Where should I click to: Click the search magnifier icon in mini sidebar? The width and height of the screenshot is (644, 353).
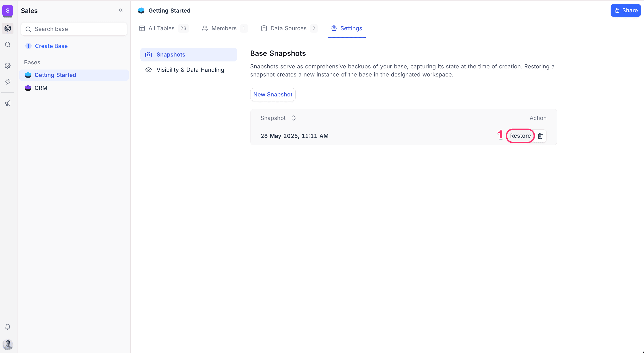point(8,44)
